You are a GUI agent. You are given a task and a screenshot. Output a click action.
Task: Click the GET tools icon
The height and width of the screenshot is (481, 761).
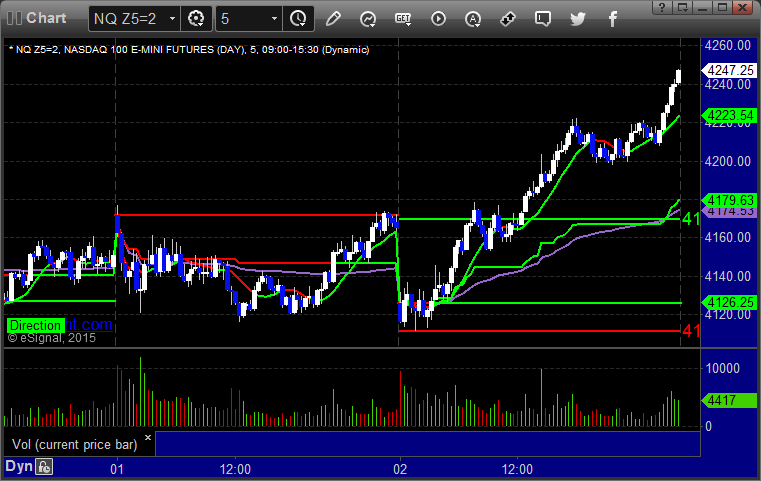pyautogui.click(x=403, y=19)
